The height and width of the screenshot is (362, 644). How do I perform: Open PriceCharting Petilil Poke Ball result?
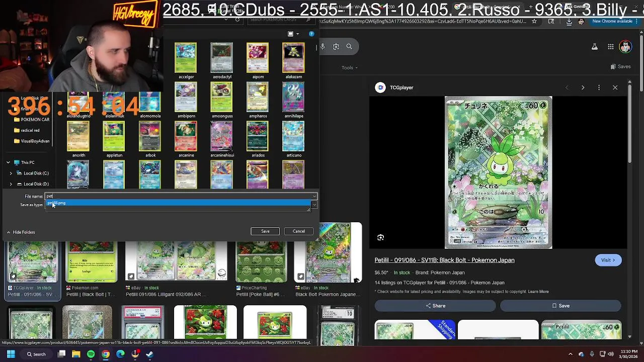[x=262, y=269]
